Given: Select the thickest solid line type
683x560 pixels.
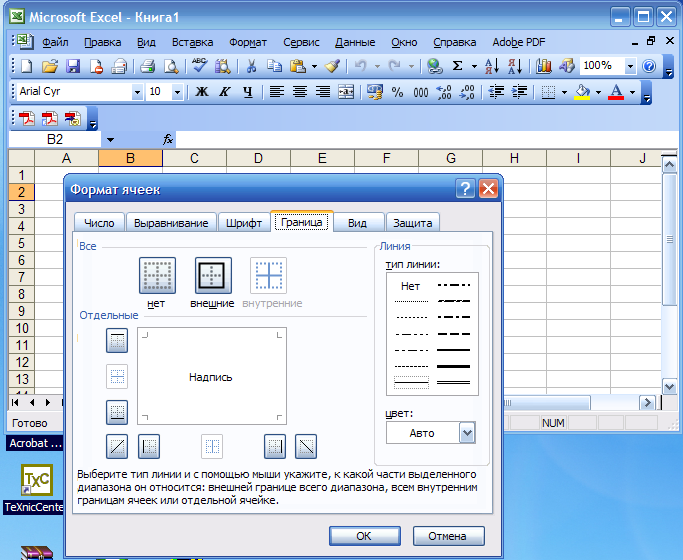Looking at the screenshot, I should click(x=453, y=366).
